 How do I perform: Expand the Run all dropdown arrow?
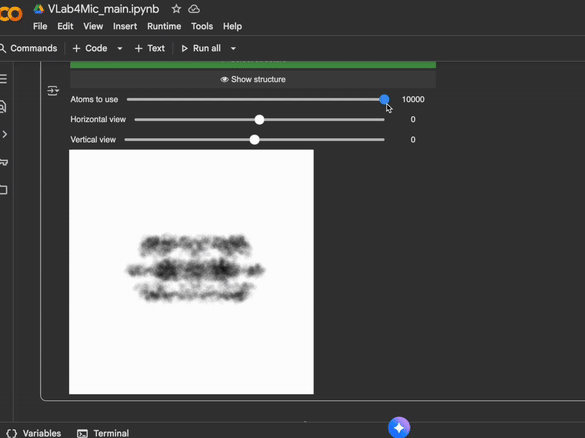[x=233, y=49]
